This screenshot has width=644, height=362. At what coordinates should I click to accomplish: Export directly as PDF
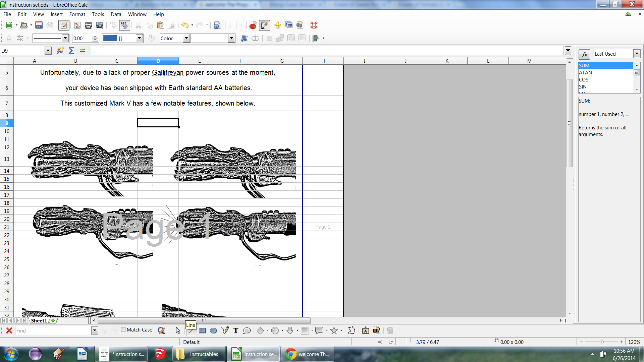[77, 25]
